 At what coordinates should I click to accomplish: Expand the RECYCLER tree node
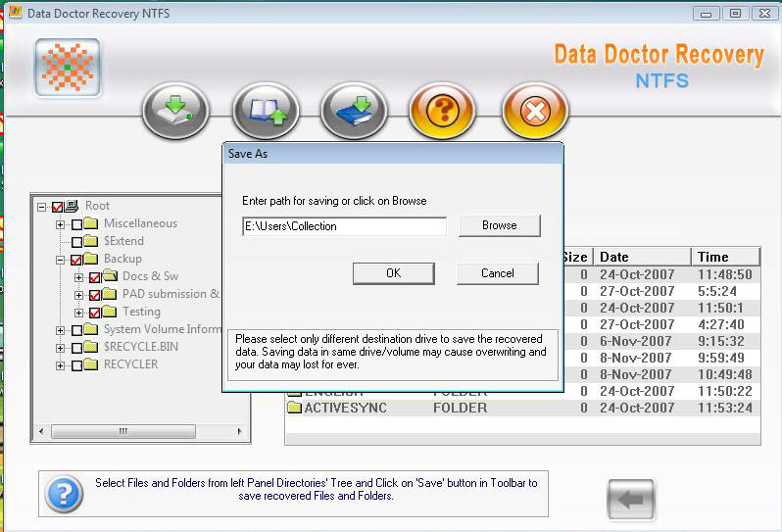(x=60, y=365)
